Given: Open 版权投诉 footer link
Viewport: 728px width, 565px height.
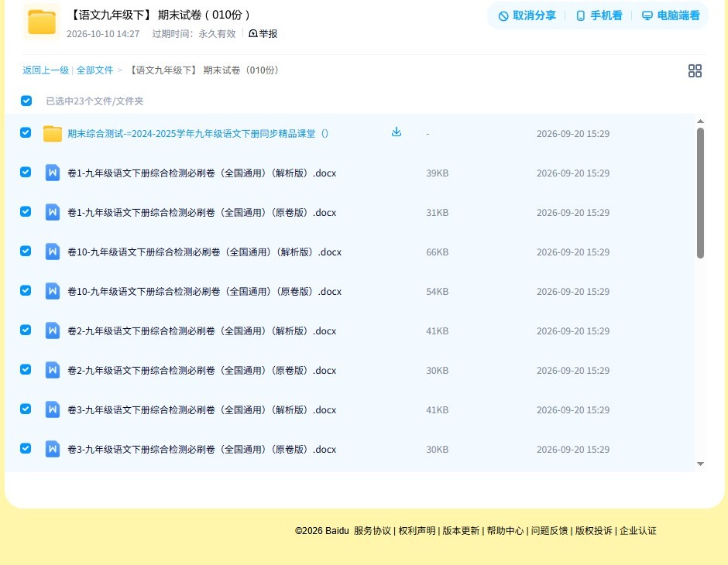Looking at the screenshot, I should (x=593, y=531).
